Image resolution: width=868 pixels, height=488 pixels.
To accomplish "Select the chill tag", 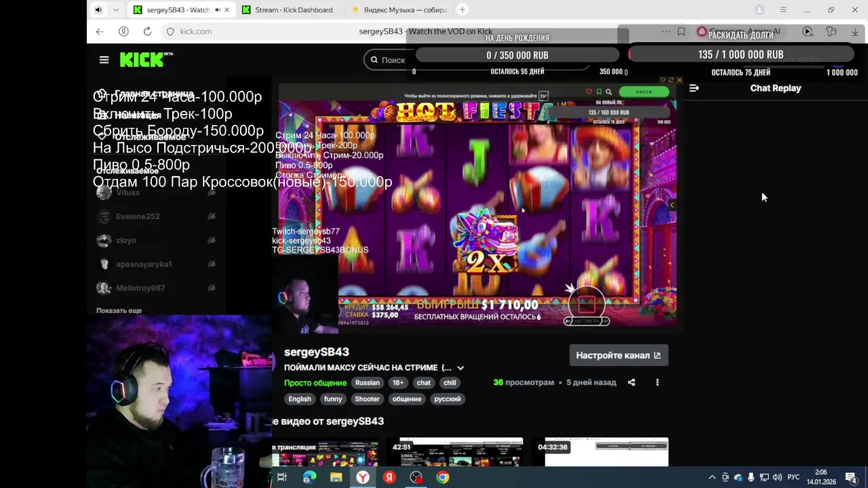I will pos(450,383).
